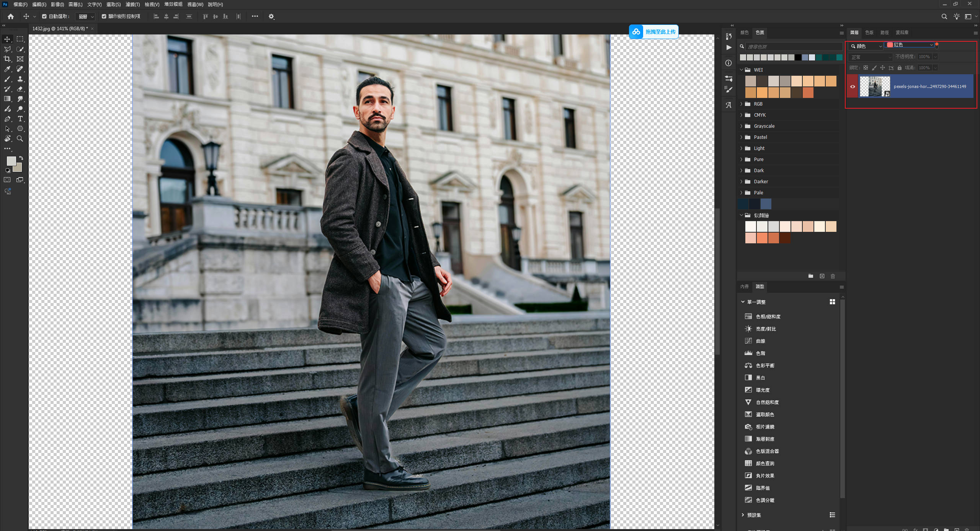Open the 濾鏡(T) menu
Viewport: 980px width, 531px height.
132,5
